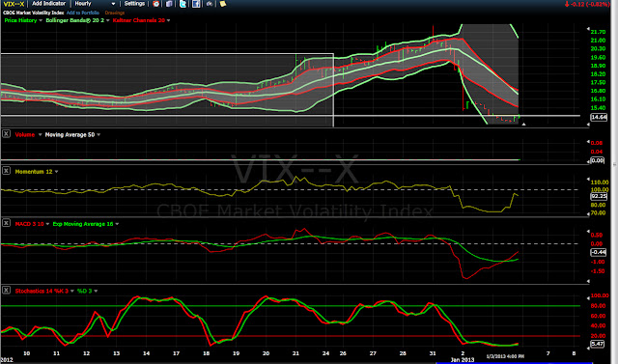Open the Hourly timeframe dropdown

[x=95, y=4]
